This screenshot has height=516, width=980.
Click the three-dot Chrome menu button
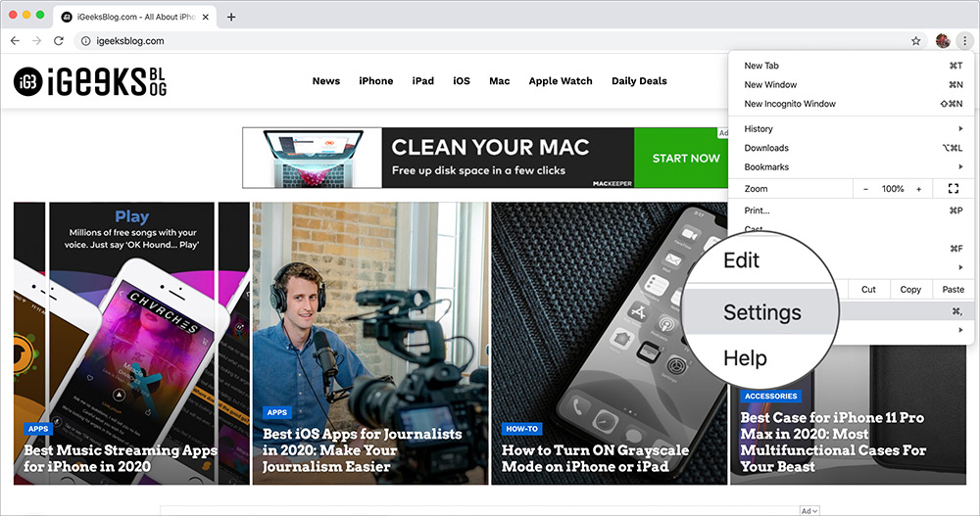click(x=963, y=41)
